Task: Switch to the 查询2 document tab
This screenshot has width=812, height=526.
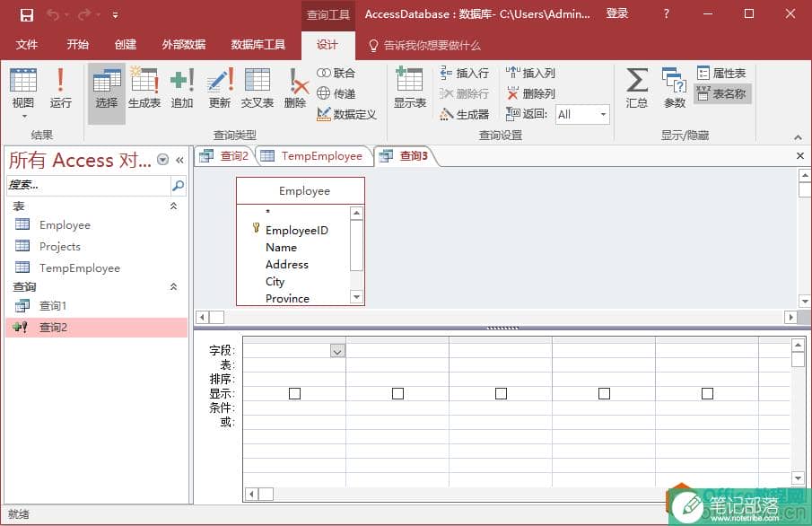Action: pos(224,156)
